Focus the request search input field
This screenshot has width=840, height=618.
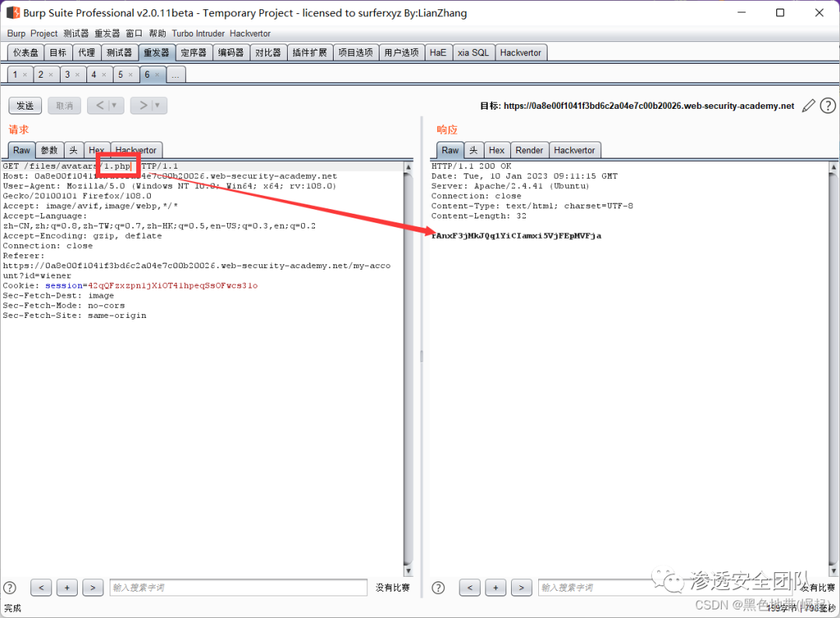point(239,588)
